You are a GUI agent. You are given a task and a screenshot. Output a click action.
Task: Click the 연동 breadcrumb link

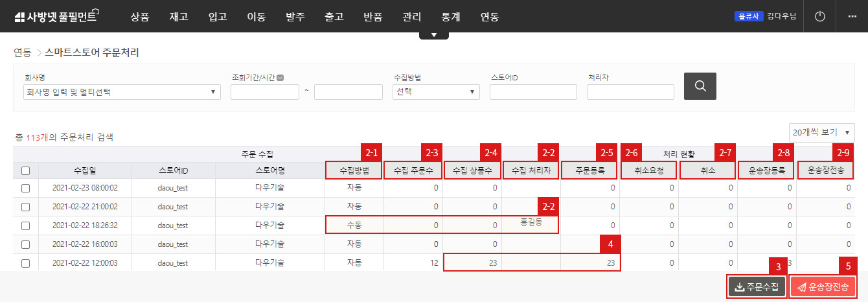coord(23,52)
